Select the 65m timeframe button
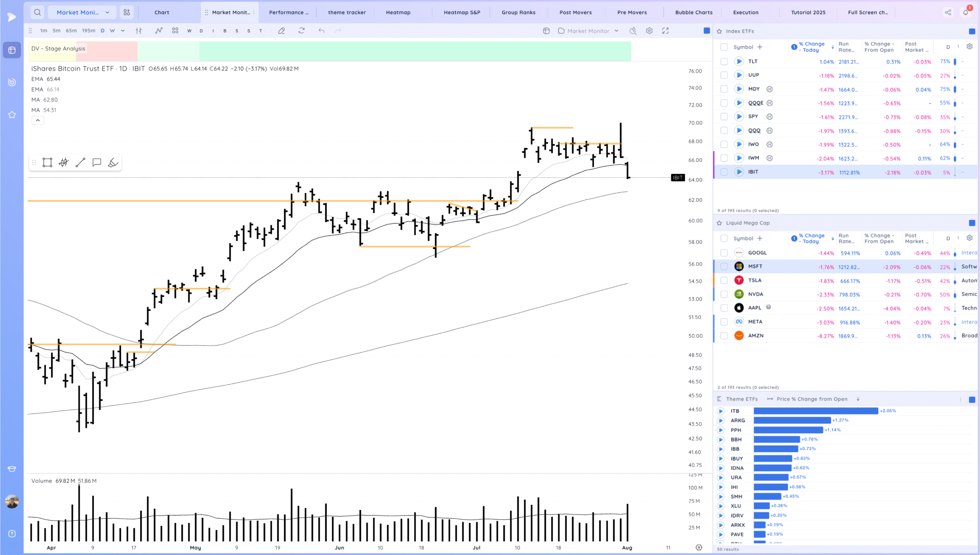The height and width of the screenshot is (555, 980). 71,31
